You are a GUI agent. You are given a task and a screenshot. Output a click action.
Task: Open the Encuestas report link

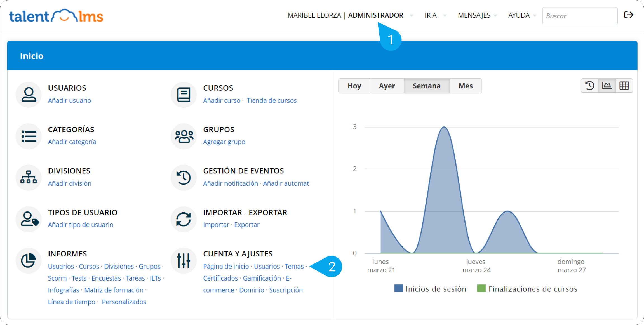[x=106, y=278]
